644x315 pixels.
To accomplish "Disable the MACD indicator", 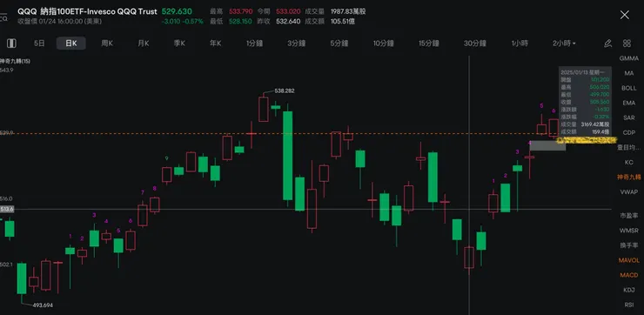I will pyautogui.click(x=629, y=275).
